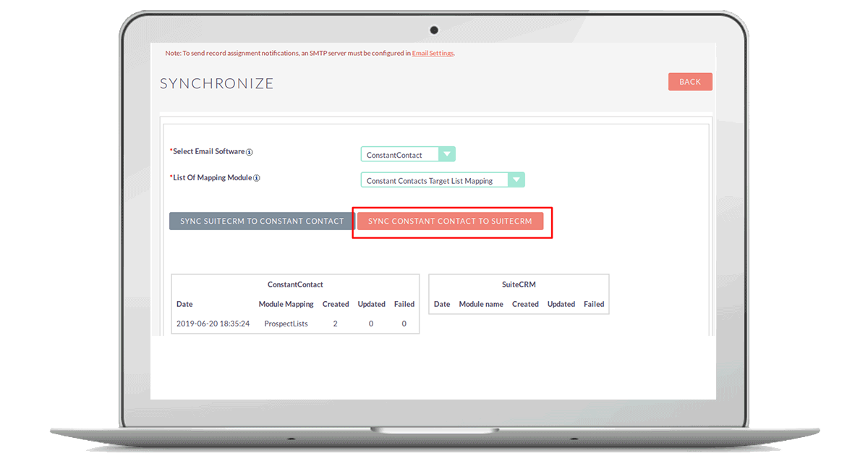The width and height of the screenshot is (868, 456).
Task: Click the Updated header in ConstantContact table
Action: click(x=372, y=304)
